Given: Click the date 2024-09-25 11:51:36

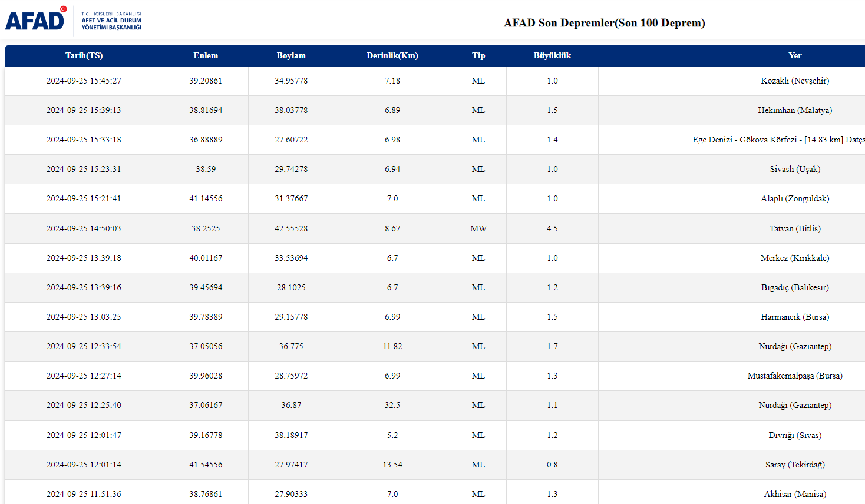Looking at the screenshot, I should point(84,494).
